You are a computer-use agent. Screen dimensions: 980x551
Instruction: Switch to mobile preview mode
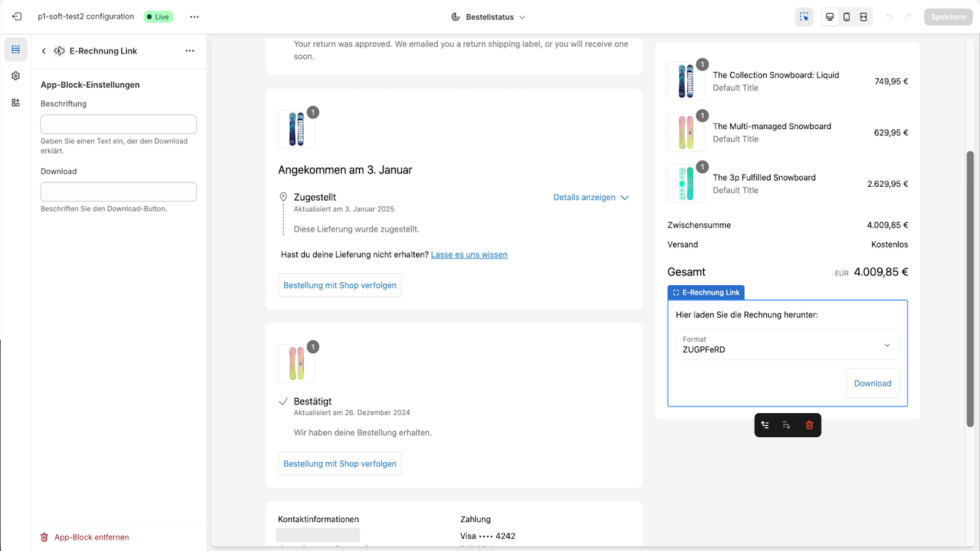[846, 17]
